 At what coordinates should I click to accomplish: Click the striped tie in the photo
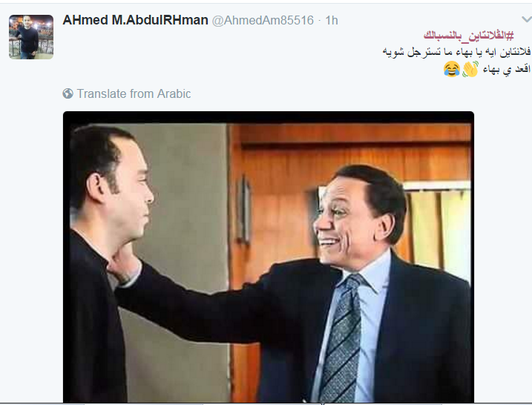343,337
